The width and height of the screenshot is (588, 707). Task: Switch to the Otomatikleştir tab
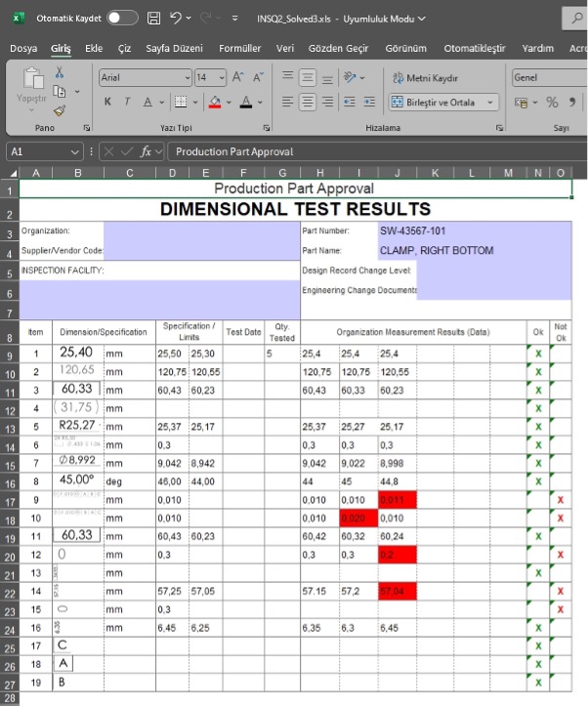475,48
